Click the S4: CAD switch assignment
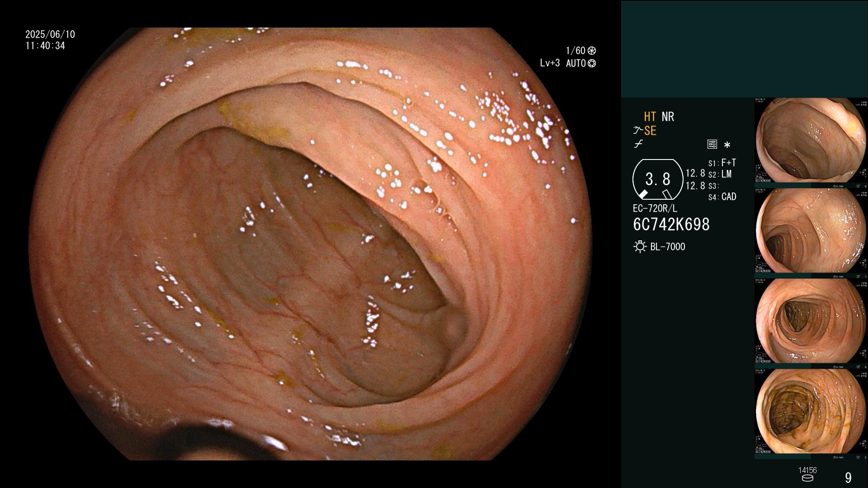Viewport: 868px width, 488px height. click(x=722, y=197)
